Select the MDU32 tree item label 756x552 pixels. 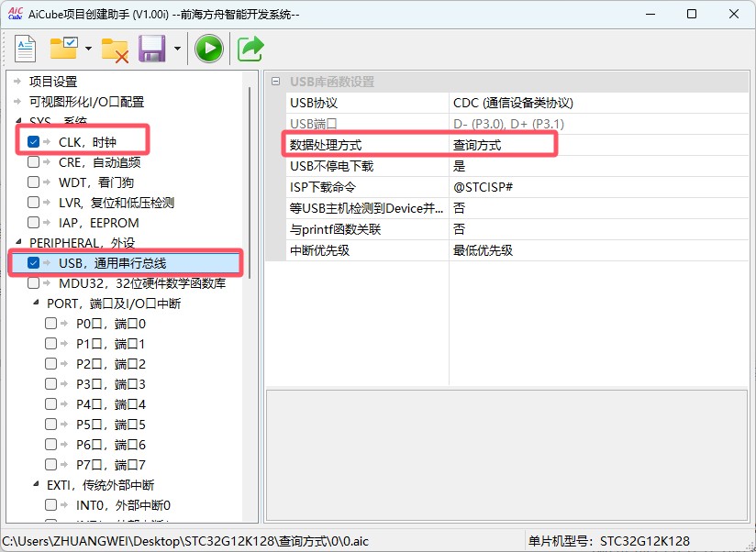pyautogui.click(x=142, y=283)
